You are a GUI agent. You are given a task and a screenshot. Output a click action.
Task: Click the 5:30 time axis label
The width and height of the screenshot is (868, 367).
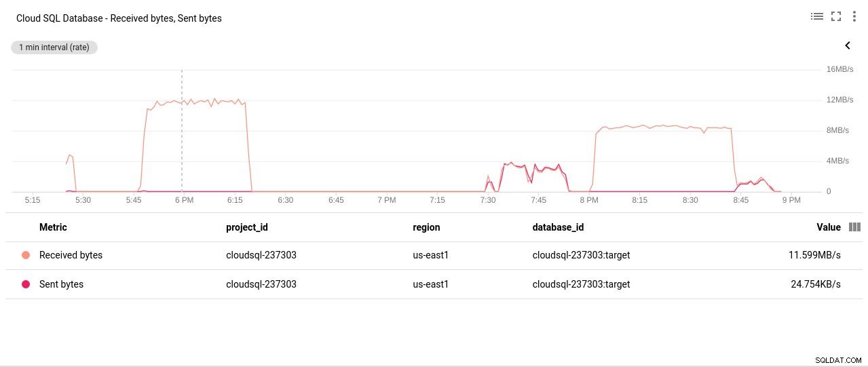click(x=83, y=200)
